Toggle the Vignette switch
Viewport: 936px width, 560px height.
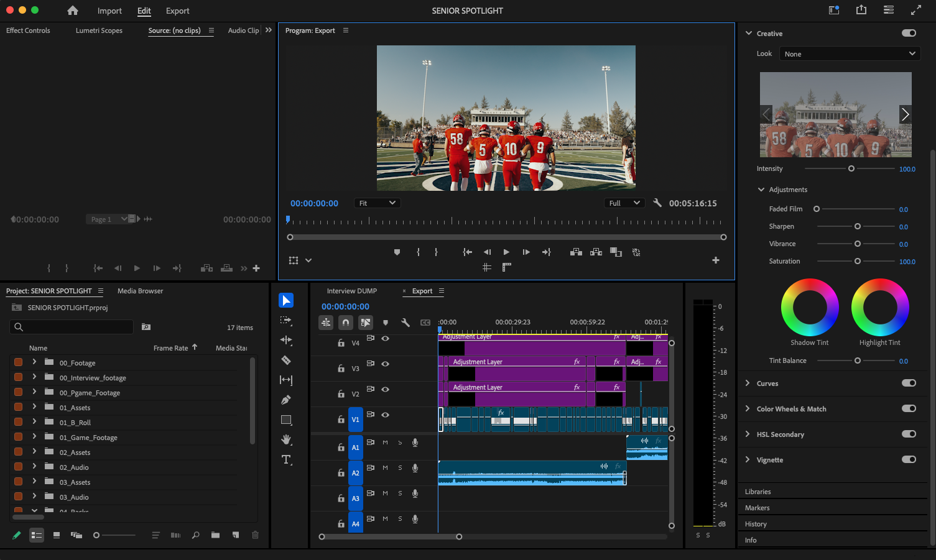[909, 459]
